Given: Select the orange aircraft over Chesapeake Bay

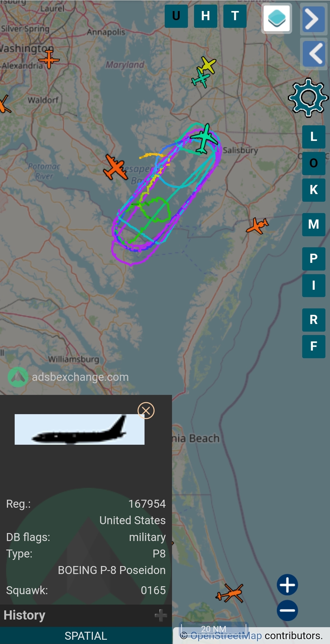Looking at the screenshot, I should coord(116,167).
